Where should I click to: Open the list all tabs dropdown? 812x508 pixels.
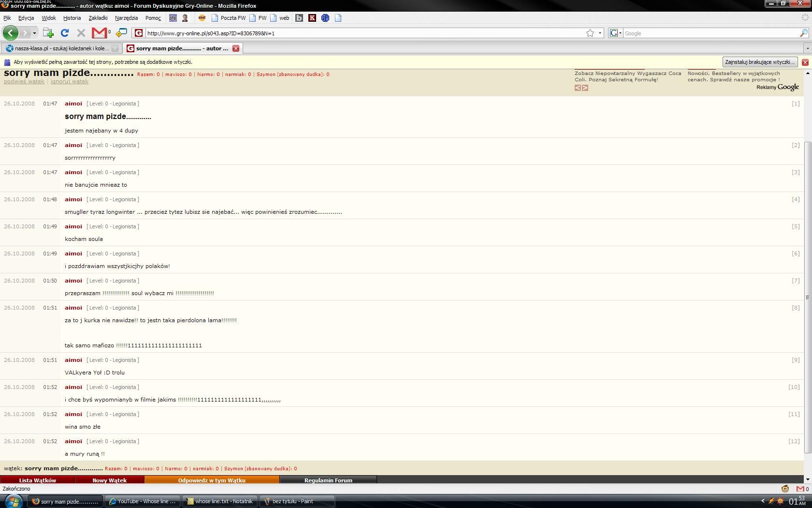coord(807,48)
